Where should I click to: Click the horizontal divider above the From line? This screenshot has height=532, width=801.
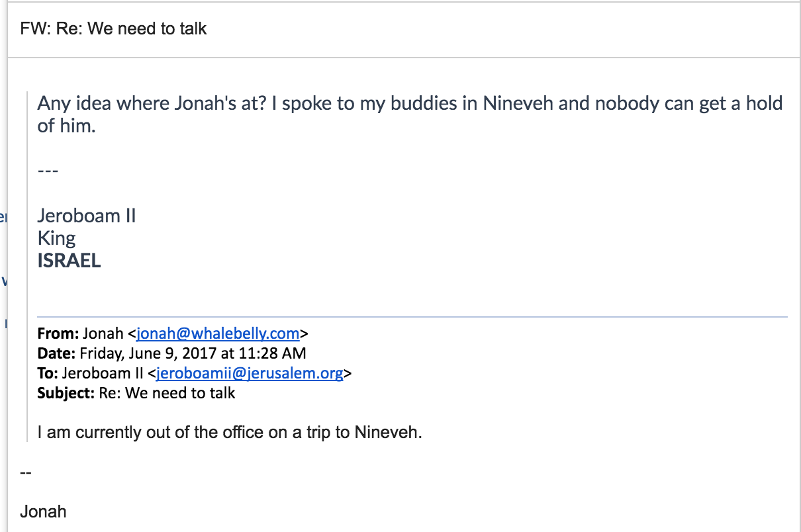click(412, 317)
